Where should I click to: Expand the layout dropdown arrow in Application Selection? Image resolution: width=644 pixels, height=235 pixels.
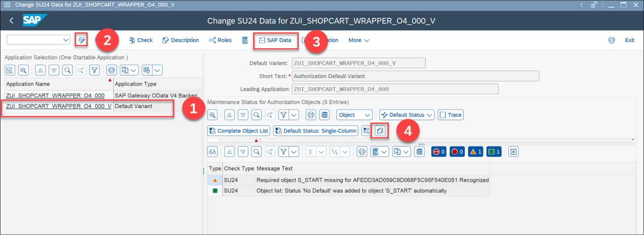pos(157,70)
